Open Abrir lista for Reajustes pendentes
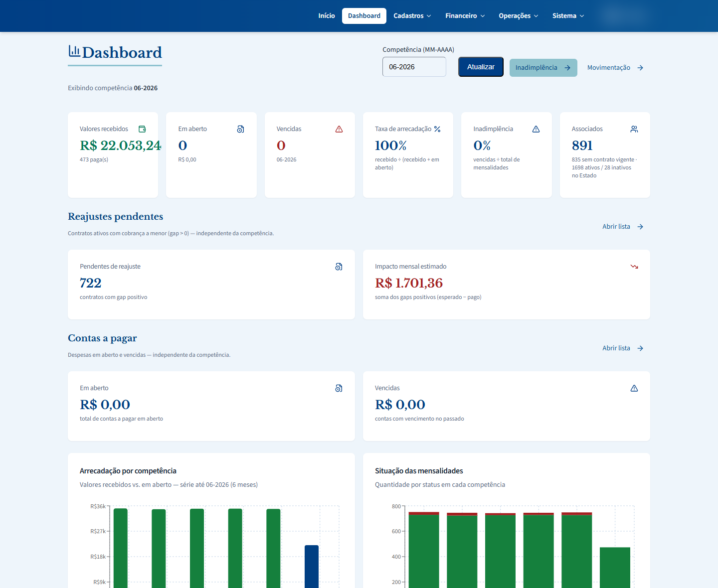The width and height of the screenshot is (718, 588). coord(623,227)
